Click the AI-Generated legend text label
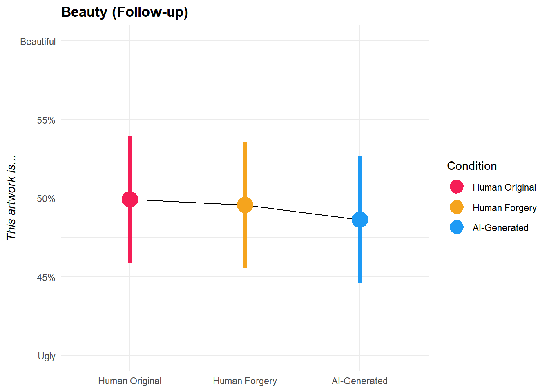The image size is (549, 392). [x=500, y=228]
